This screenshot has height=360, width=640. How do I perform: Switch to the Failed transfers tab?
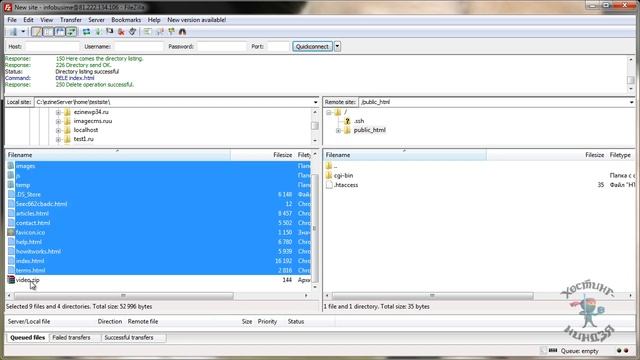(71, 338)
